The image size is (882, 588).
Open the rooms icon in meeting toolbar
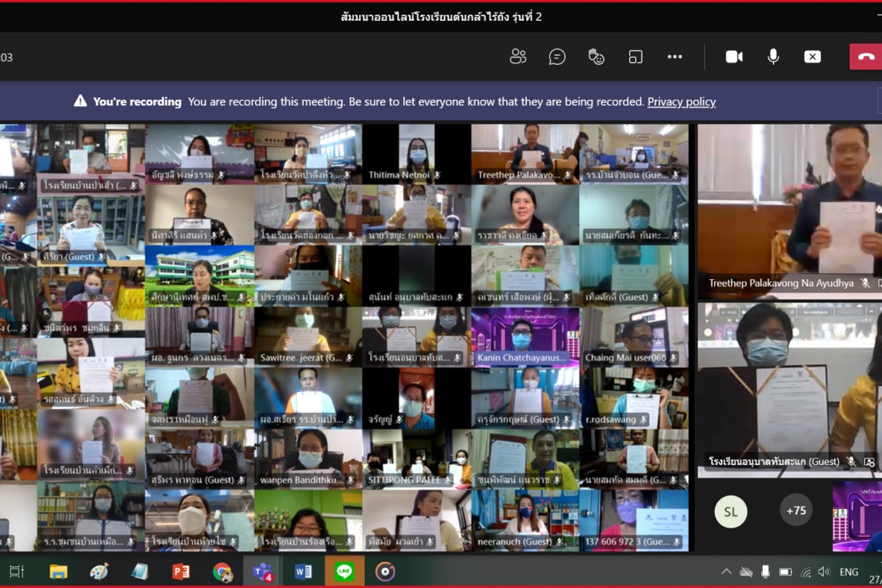[x=635, y=56]
